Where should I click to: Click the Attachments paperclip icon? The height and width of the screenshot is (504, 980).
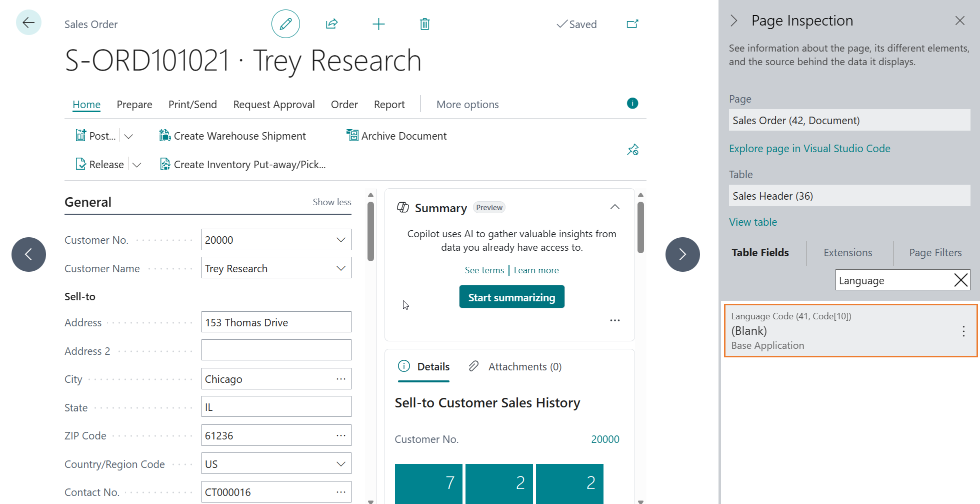click(x=473, y=366)
